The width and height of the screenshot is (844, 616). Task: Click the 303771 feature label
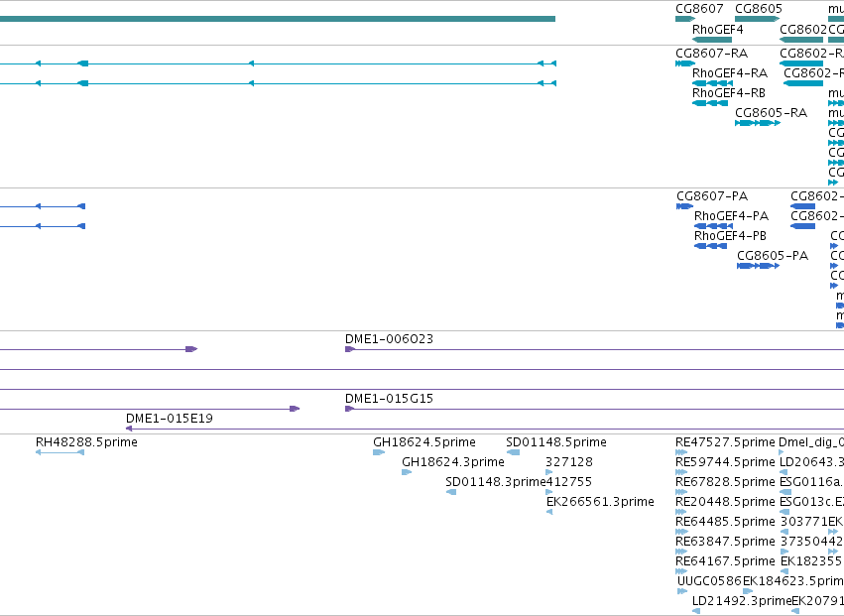(x=804, y=522)
